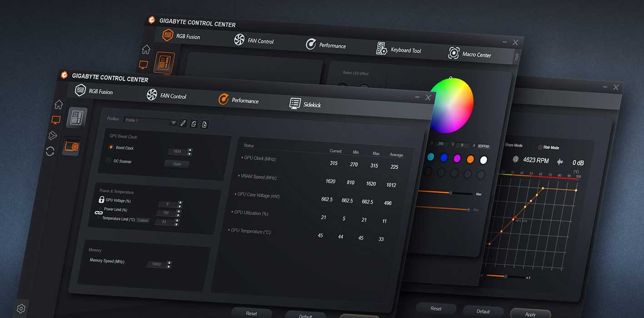Click the pencil edit profile icon
644x318 pixels.
(183, 123)
